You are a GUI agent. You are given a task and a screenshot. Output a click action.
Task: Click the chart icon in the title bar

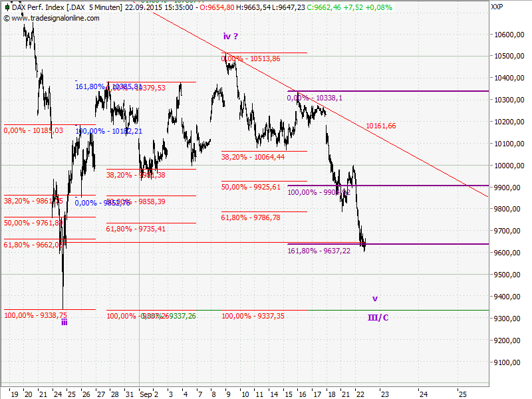coord(7,7)
